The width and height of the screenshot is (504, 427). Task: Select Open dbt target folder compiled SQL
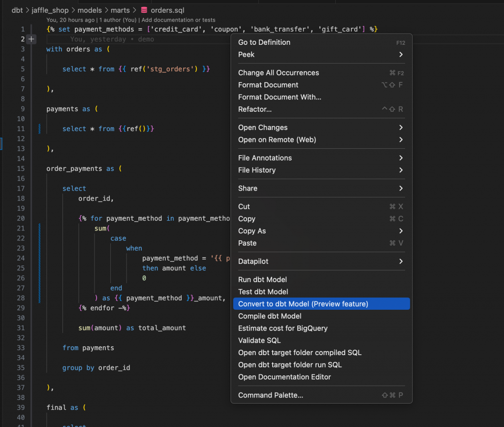[x=321, y=353]
